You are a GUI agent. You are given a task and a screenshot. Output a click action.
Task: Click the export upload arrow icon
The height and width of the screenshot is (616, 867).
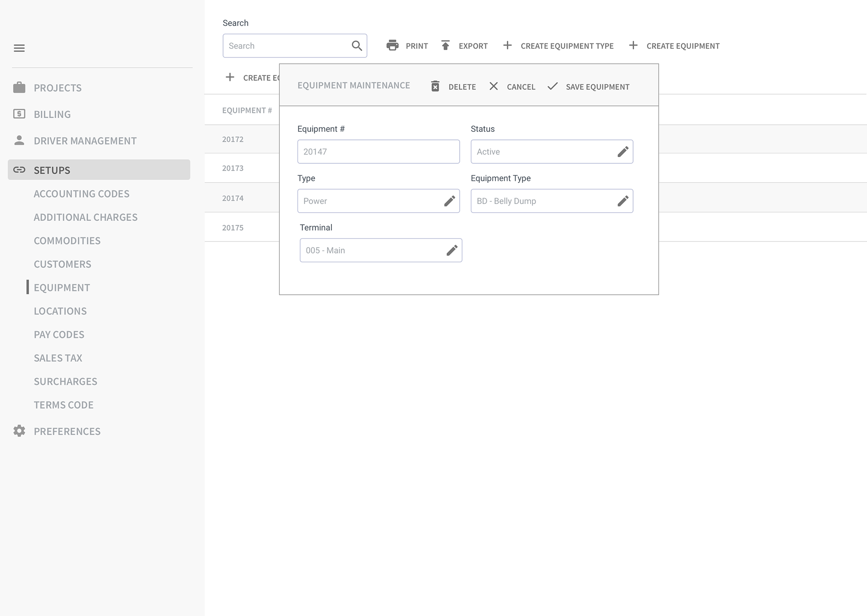point(445,45)
